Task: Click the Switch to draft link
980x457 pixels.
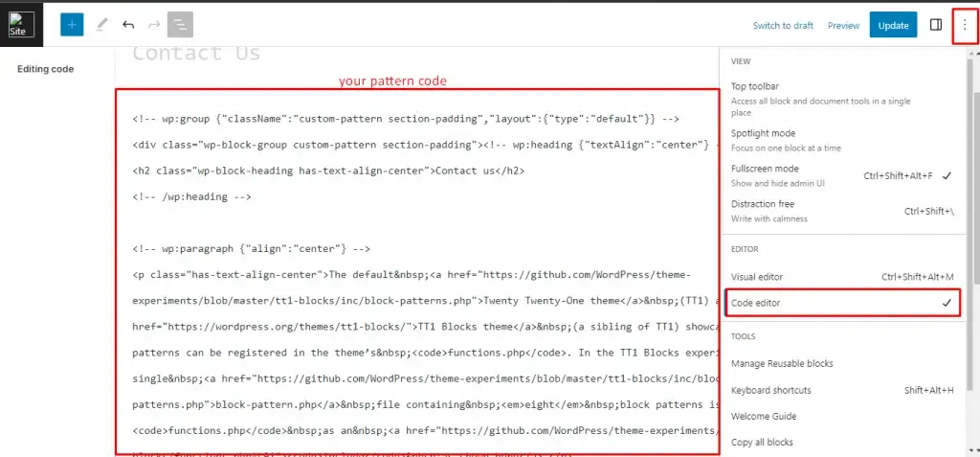Action: (x=783, y=26)
